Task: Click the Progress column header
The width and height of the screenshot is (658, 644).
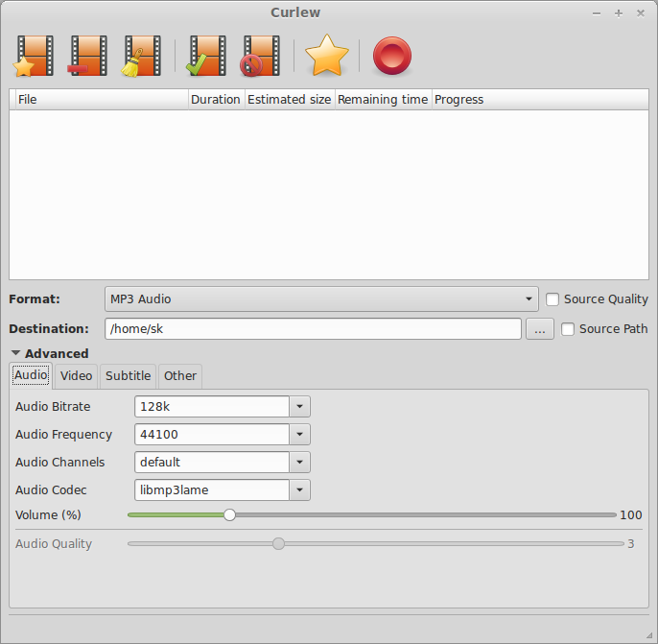Action: tap(540, 100)
